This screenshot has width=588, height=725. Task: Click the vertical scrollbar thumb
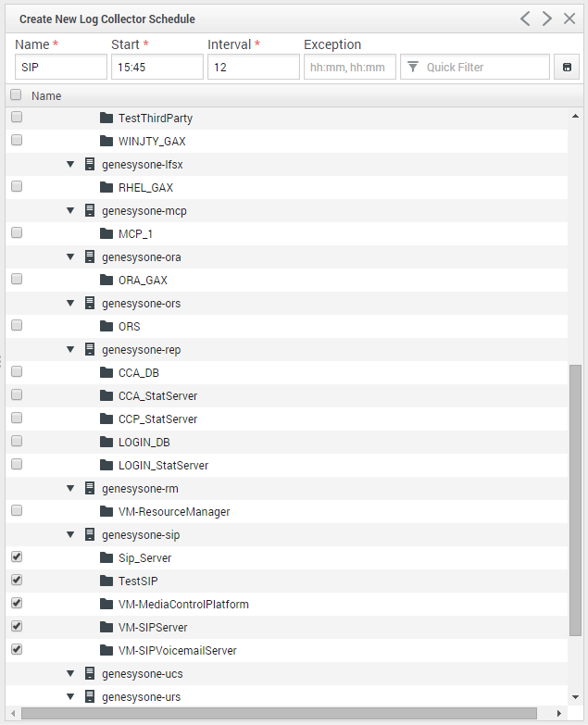pyautogui.click(x=575, y=500)
